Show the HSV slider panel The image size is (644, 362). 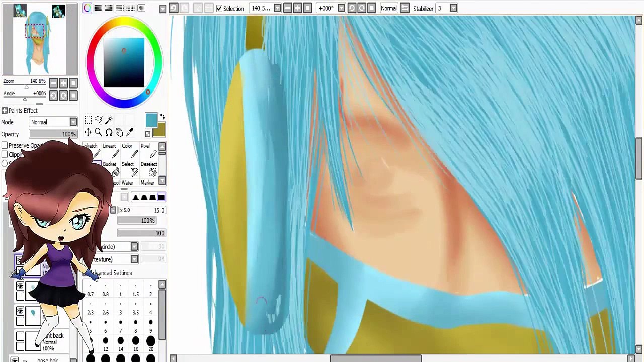click(x=109, y=8)
